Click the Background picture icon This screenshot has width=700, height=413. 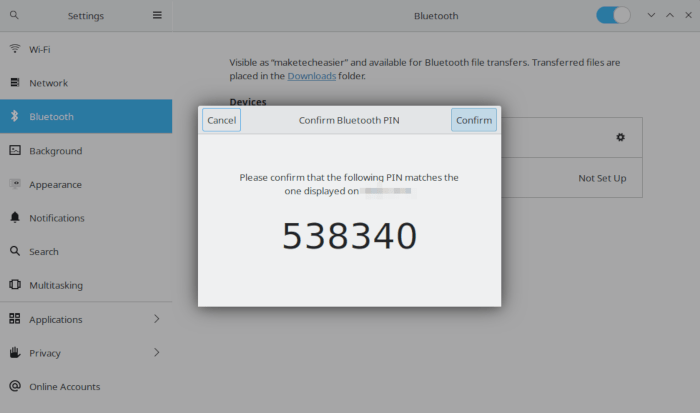(x=15, y=150)
